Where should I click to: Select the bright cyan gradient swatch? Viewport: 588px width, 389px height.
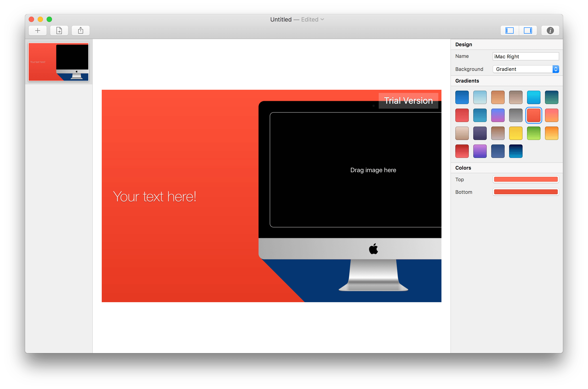[x=534, y=97]
